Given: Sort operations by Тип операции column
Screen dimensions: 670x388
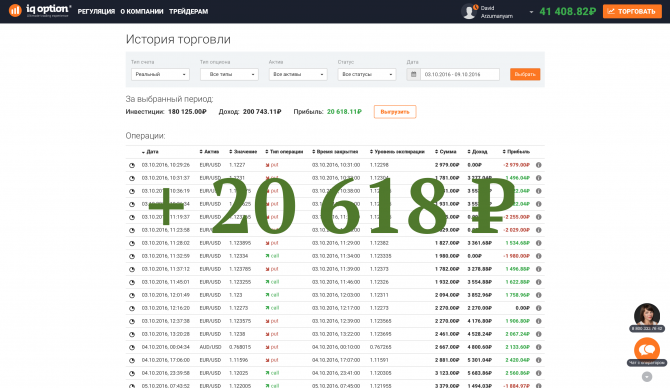Looking at the screenshot, I should [x=284, y=152].
